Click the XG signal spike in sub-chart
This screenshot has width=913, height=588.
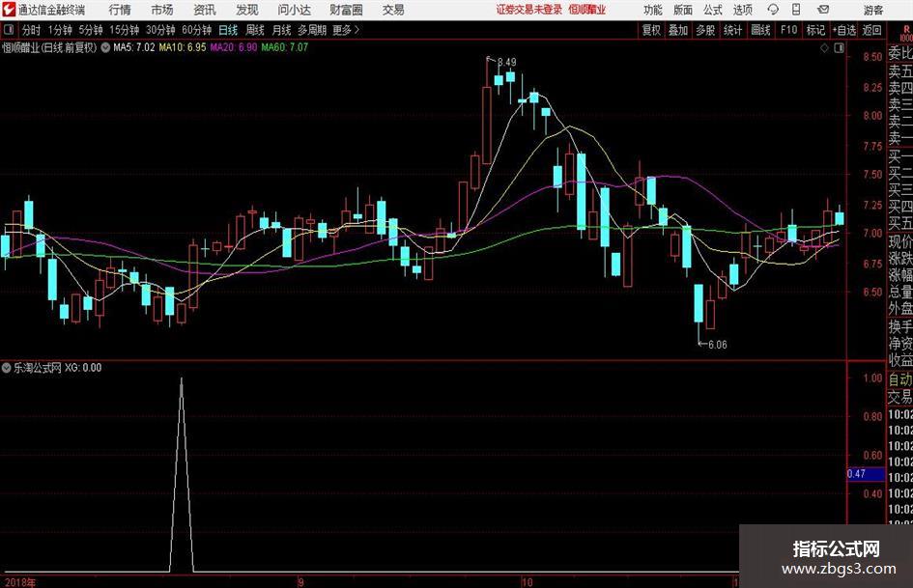coord(181,474)
